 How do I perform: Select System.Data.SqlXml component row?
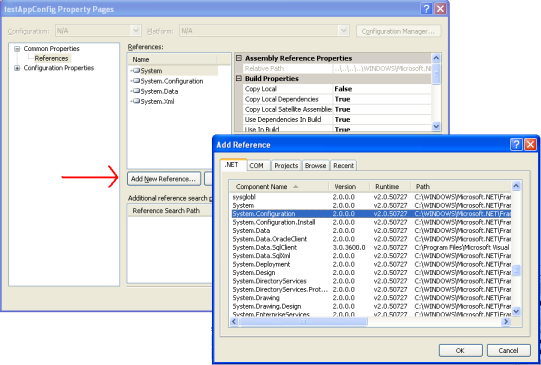coord(371,256)
